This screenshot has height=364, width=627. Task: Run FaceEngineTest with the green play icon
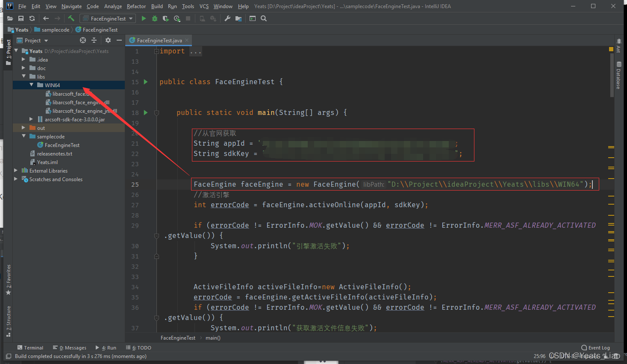144,18
